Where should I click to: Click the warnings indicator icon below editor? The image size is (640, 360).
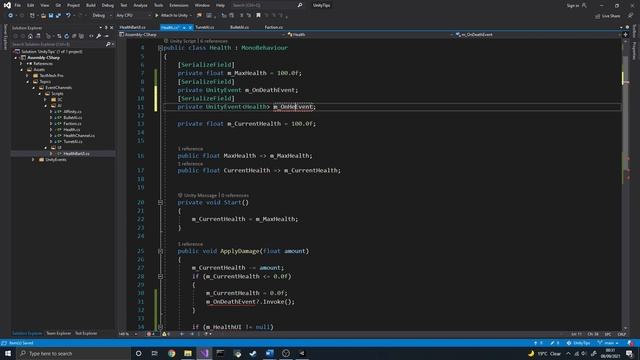165,334
